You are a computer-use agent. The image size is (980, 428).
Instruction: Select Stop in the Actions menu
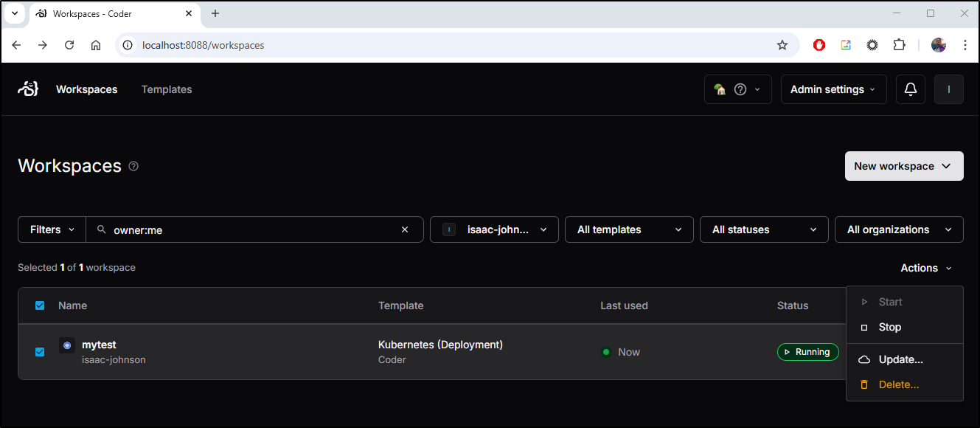(x=905, y=327)
